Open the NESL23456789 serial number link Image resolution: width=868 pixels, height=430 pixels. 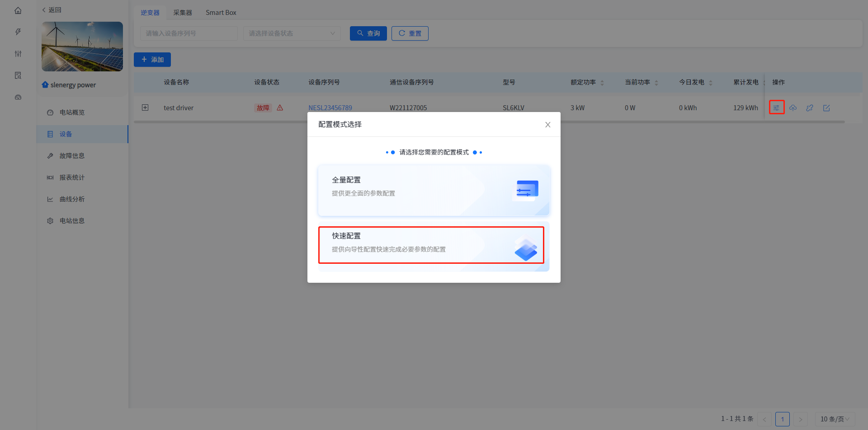tap(330, 107)
